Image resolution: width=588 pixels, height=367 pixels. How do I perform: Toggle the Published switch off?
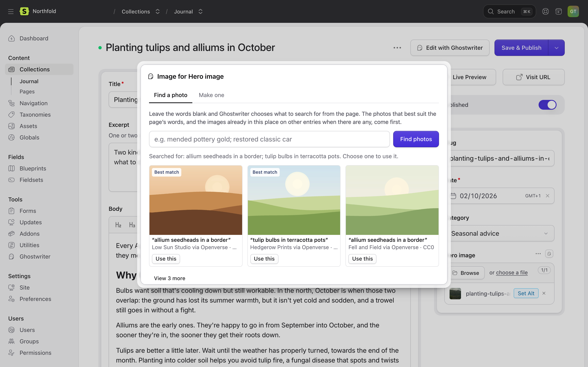point(547,105)
